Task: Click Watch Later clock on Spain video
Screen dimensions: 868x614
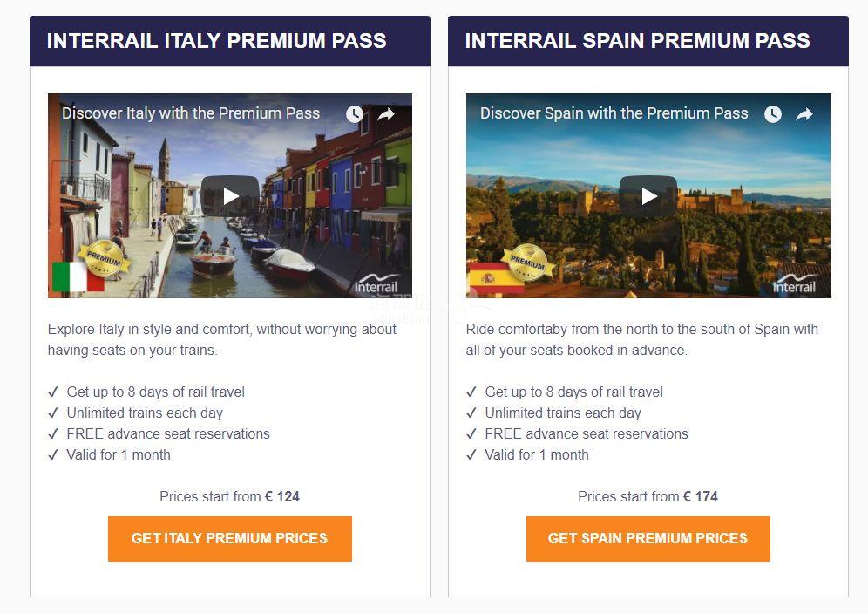Action: click(x=773, y=114)
